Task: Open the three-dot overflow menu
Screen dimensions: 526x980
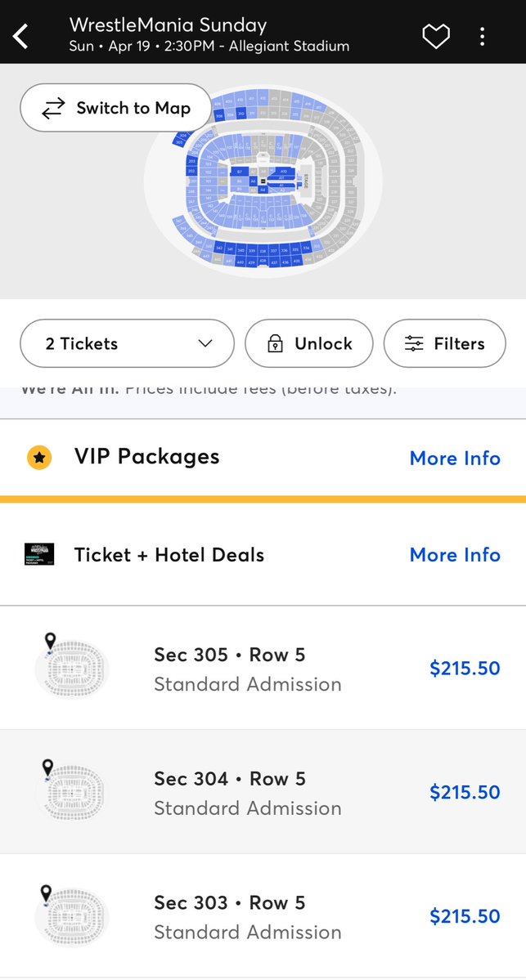Action: [x=482, y=36]
